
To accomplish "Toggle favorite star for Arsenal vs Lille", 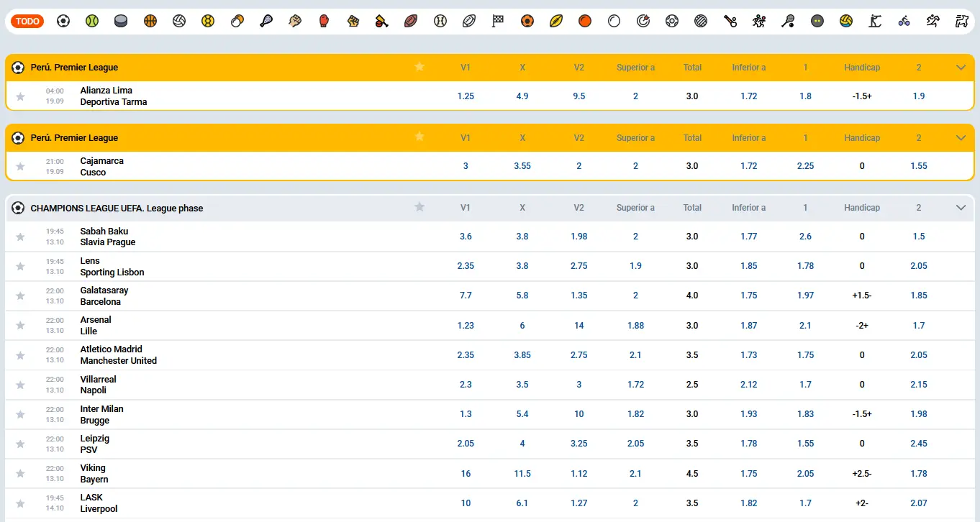I will (20, 326).
